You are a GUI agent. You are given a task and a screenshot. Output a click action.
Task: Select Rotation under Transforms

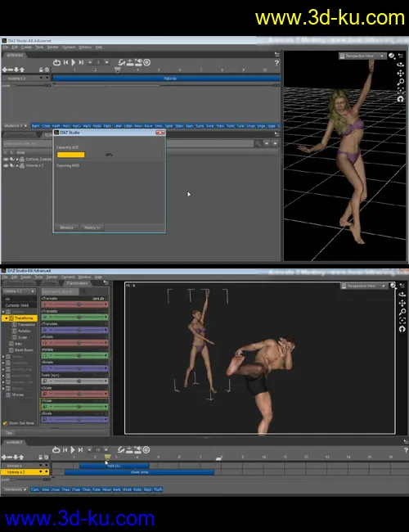pyautogui.click(x=21, y=331)
